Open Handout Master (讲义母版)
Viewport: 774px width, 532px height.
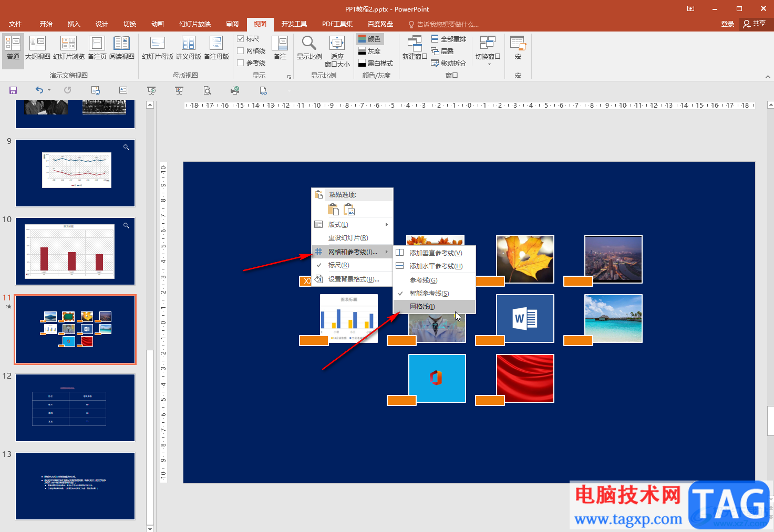click(189, 49)
